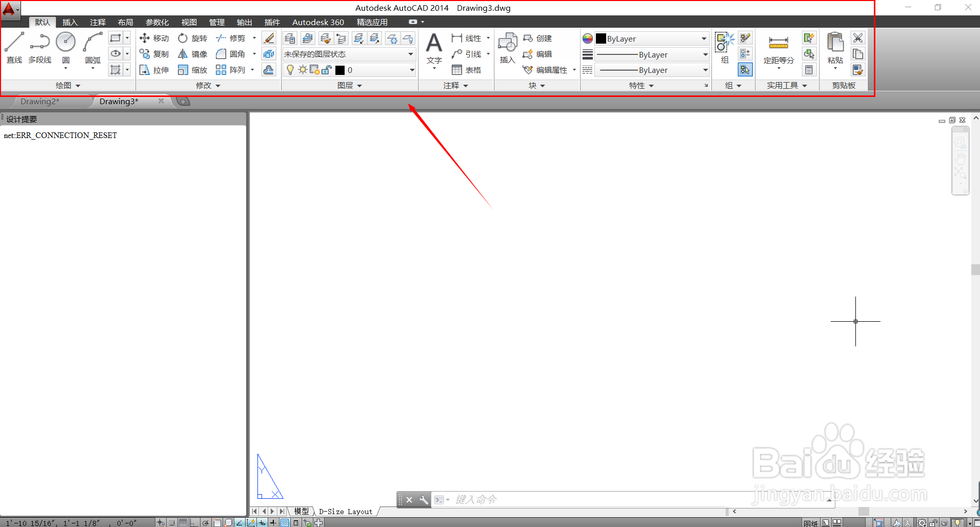Expand the Annotation (注释) panel
This screenshot has width=980, height=527.
(455, 86)
